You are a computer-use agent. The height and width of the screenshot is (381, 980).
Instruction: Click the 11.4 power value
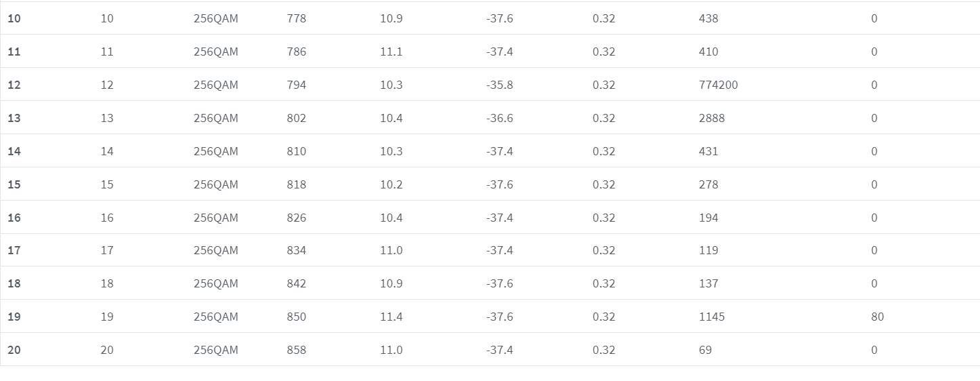391,317
